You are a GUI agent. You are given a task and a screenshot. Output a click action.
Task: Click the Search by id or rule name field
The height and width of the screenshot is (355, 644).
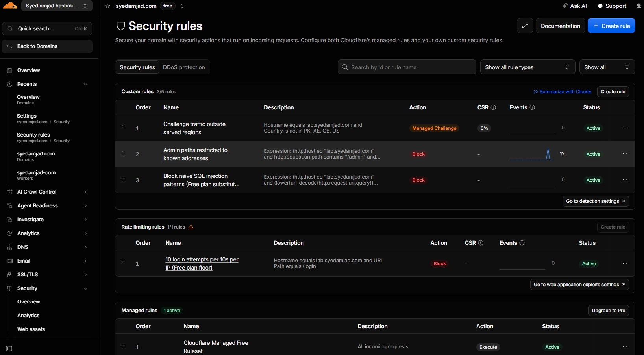click(407, 67)
